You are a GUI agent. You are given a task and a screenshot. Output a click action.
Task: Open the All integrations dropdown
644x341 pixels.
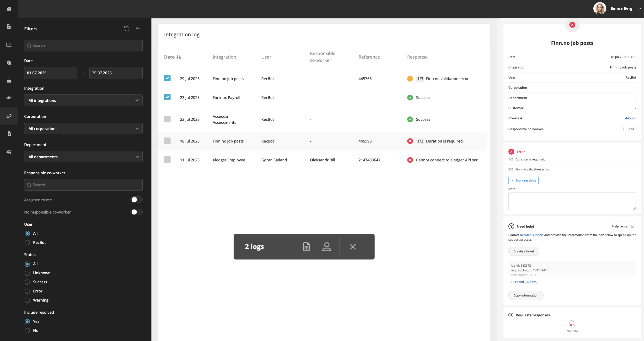[83, 100]
